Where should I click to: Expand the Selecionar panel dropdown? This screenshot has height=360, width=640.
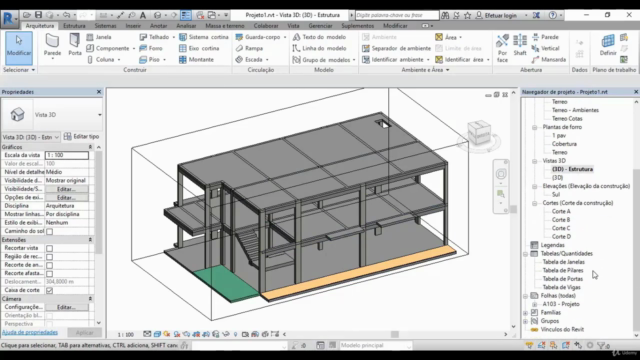(x=19, y=70)
